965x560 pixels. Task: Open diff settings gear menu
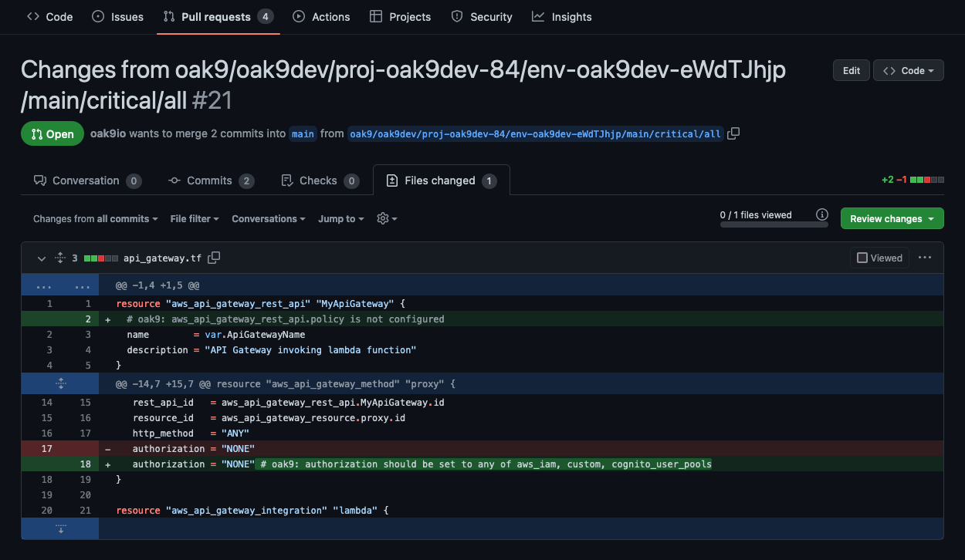pyautogui.click(x=387, y=219)
